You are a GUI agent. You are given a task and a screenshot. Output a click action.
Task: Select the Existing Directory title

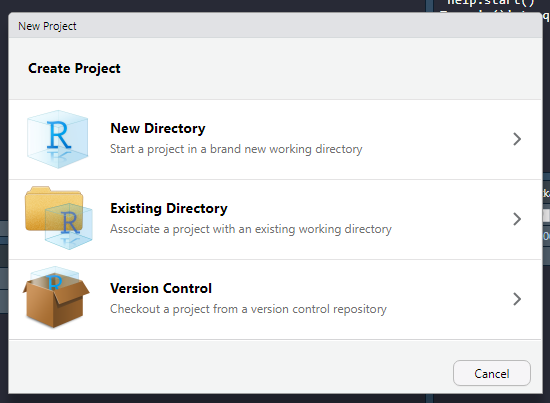(169, 208)
